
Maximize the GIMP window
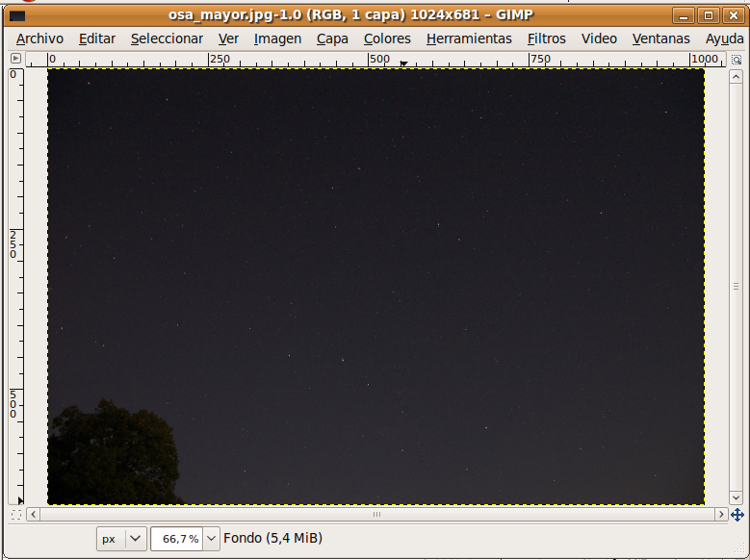[x=708, y=15]
